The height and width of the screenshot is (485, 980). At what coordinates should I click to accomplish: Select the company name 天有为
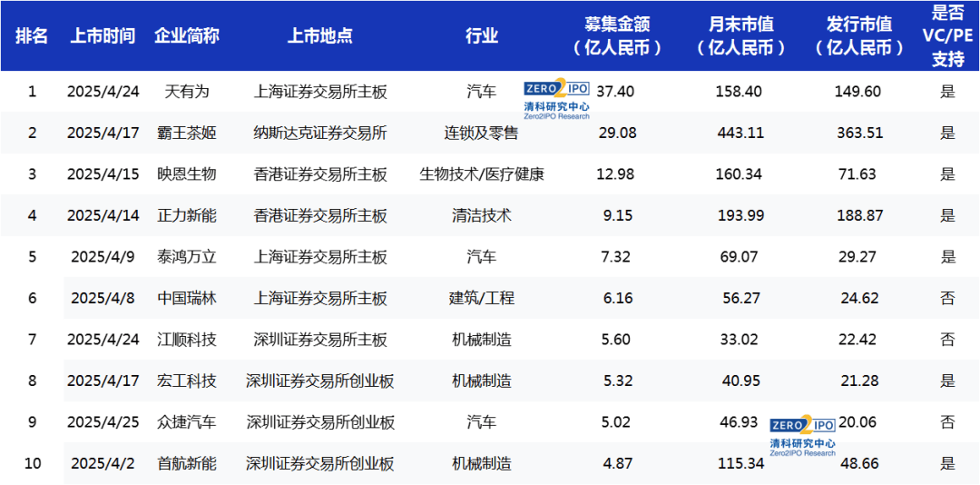pos(187,92)
